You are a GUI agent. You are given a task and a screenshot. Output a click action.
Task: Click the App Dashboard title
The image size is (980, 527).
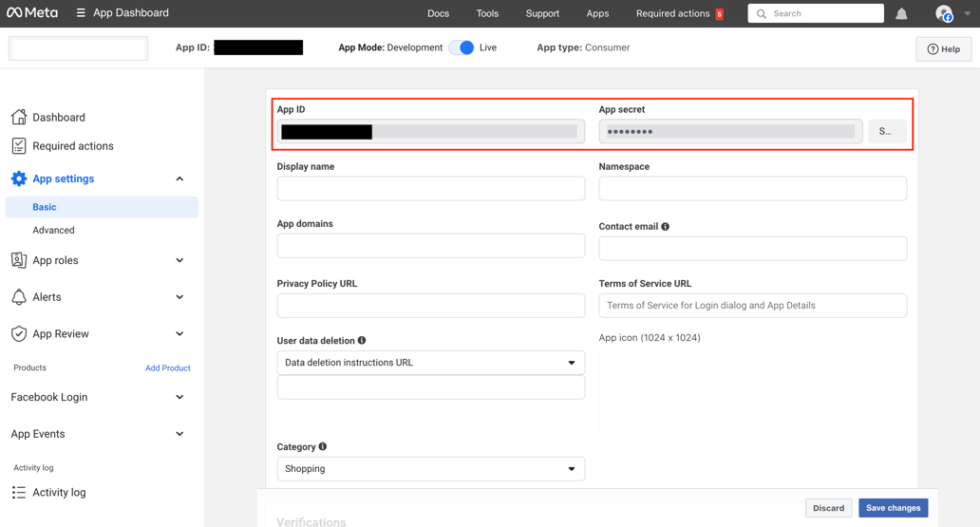[131, 12]
